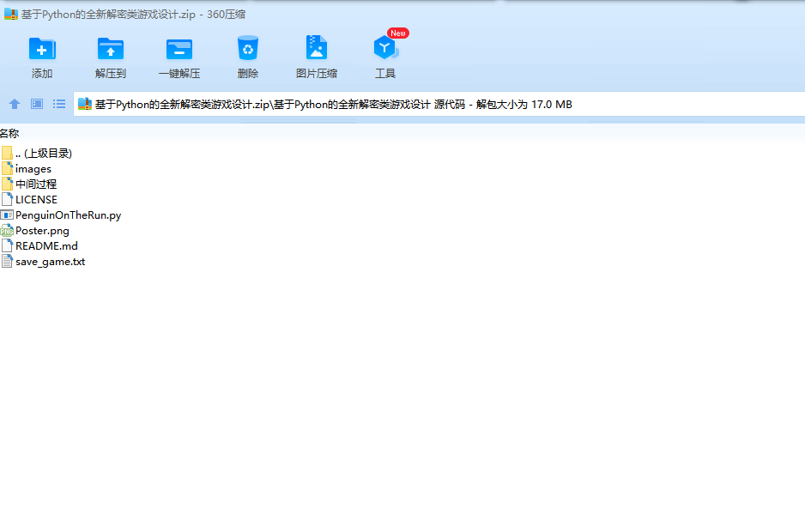This screenshot has height=532, width=805.
Task: Click the save_game.txt file icon
Action: (x=7, y=262)
